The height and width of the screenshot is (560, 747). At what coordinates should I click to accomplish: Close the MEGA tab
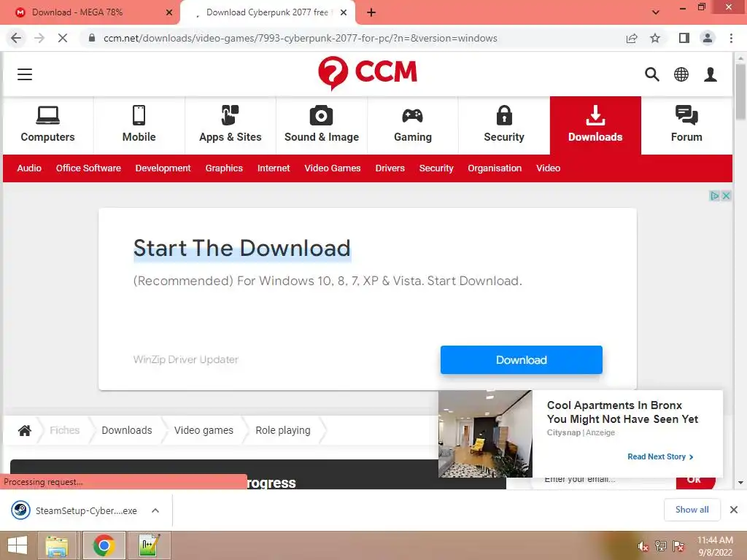[x=169, y=12]
